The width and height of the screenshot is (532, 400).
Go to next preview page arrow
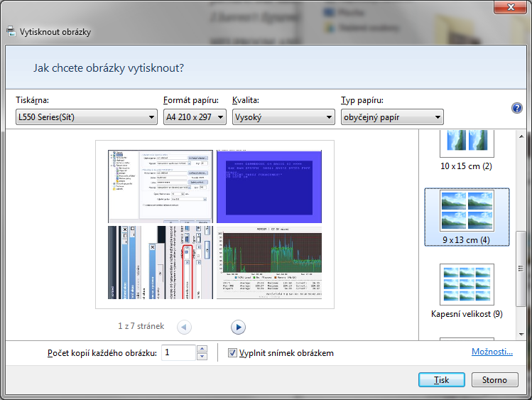click(238, 327)
